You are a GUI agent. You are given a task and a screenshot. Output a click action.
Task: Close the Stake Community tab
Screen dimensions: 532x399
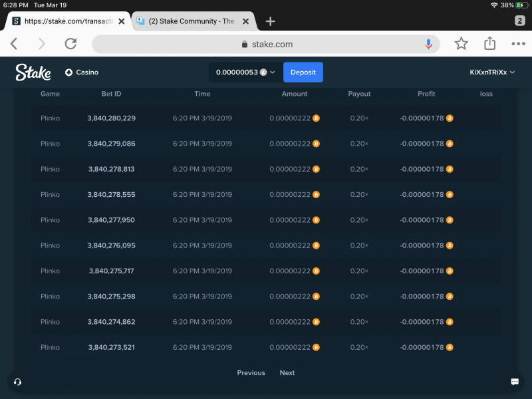click(x=245, y=21)
